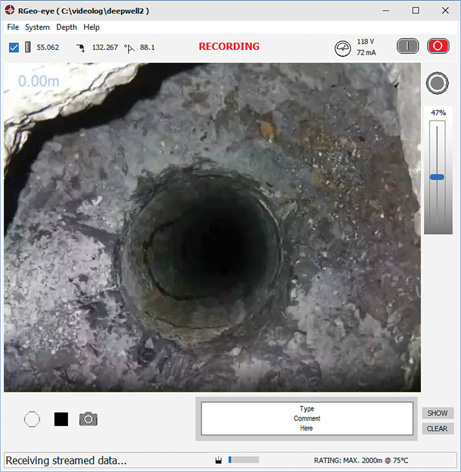Click the white circle record icon below video
Image resolution: width=461 pixels, height=472 pixels.
click(32, 419)
